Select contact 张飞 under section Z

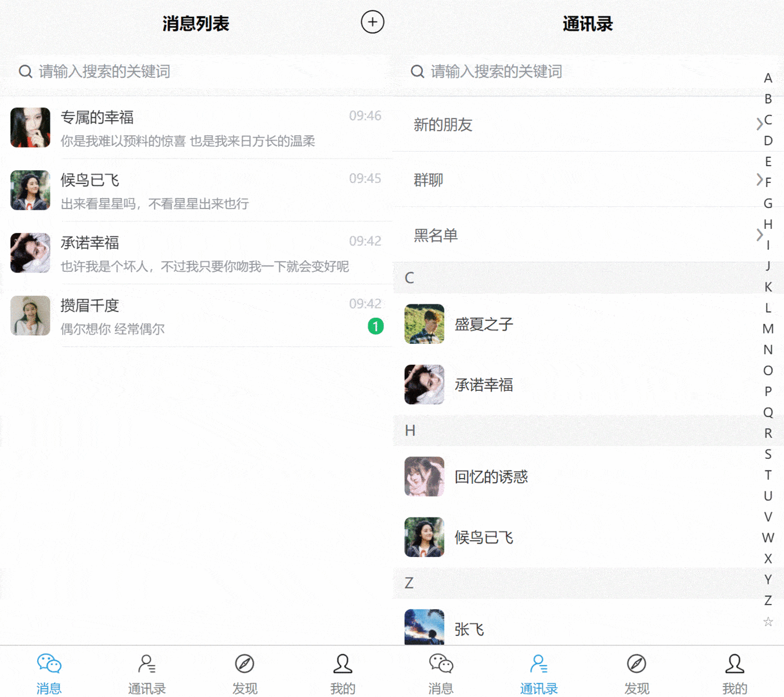[469, 628]
